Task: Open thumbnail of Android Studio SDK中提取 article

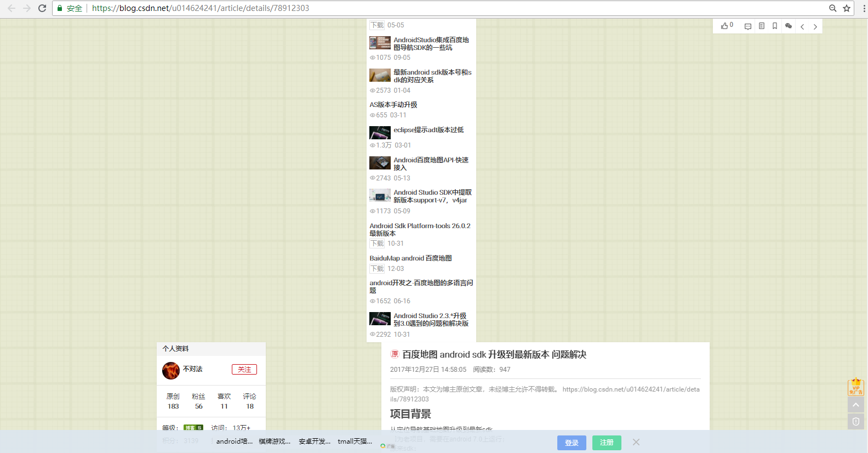Action: tap(380, 195)
